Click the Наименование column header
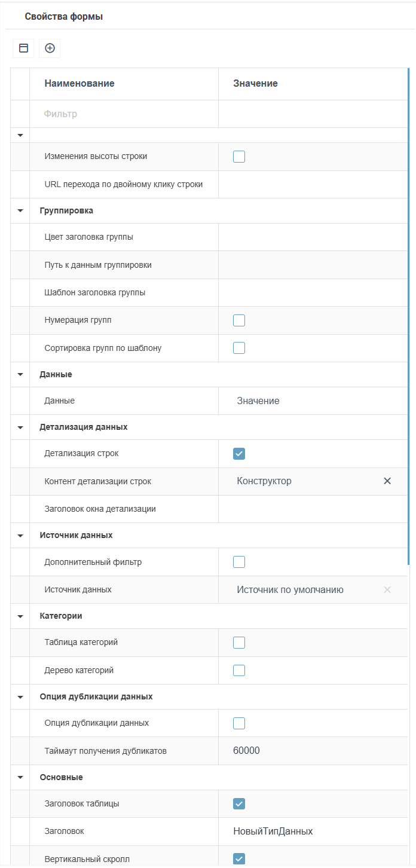Viewport: 416px width, 868px height. click(79, 84)
